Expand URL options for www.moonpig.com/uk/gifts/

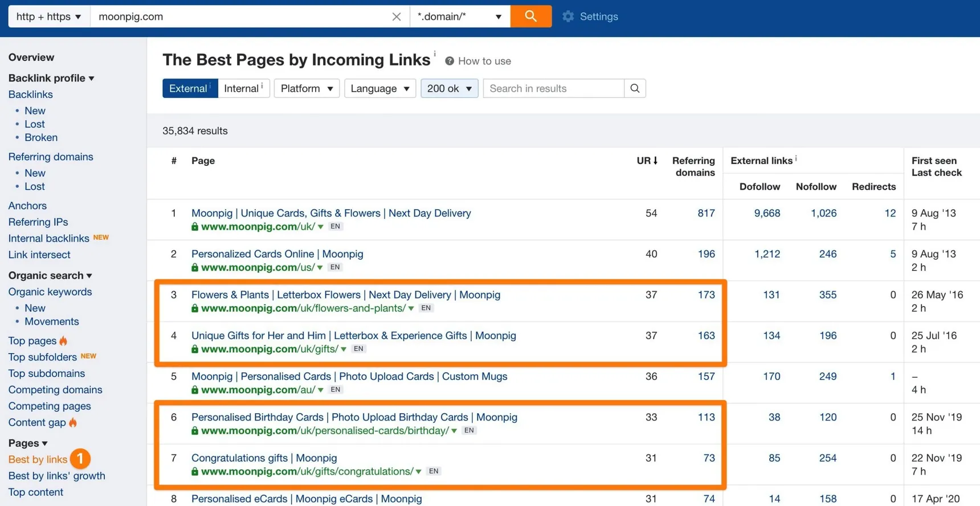tap(344, 349)
